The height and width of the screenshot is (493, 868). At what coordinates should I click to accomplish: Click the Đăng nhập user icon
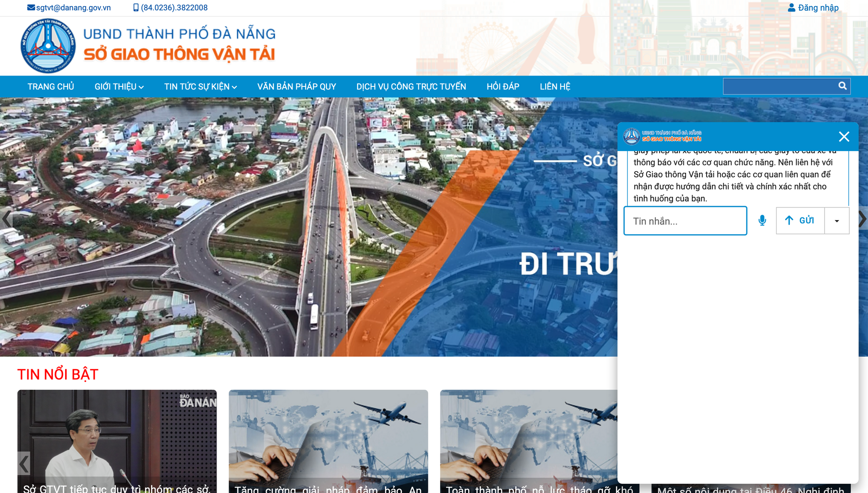(x=792, y=7)
